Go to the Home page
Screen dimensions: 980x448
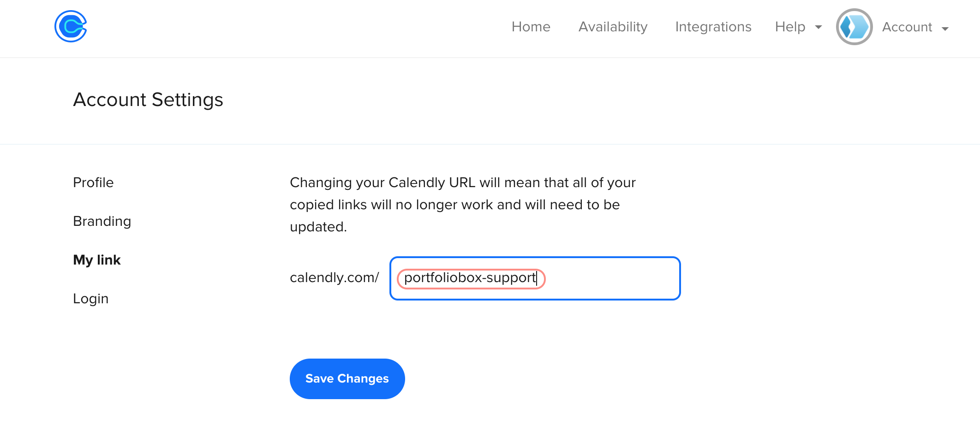(531, 27)
